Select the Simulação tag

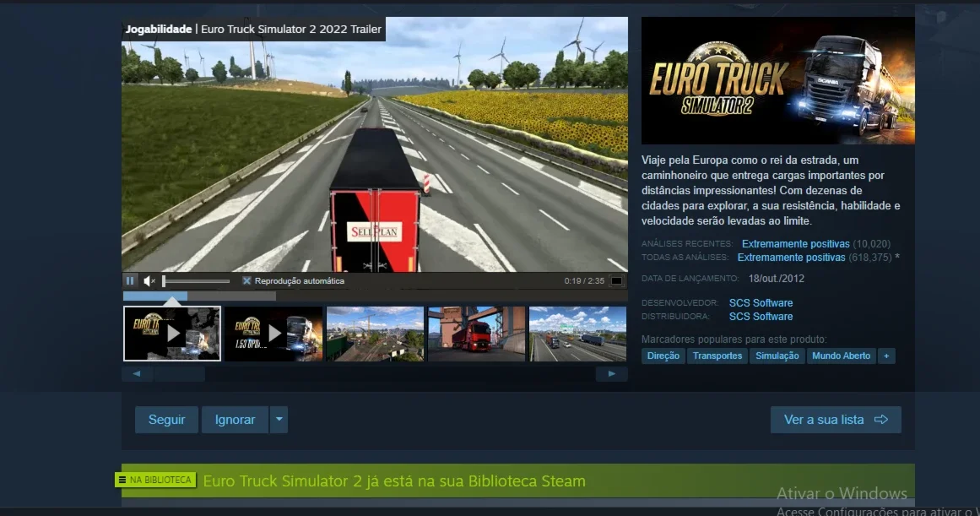pos(777,356)
